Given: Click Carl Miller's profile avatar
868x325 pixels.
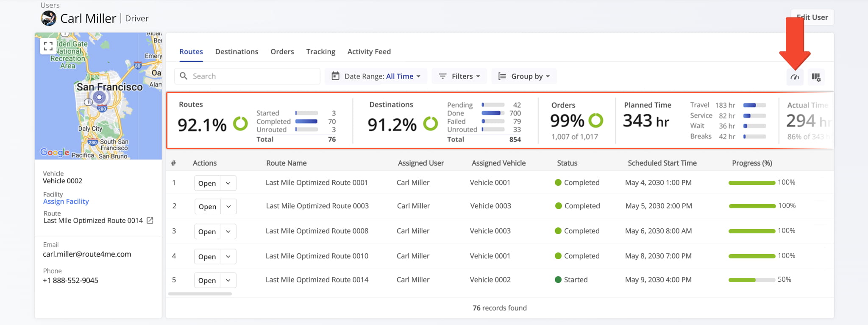Looking at the screenshot, I should pos(49,18).
